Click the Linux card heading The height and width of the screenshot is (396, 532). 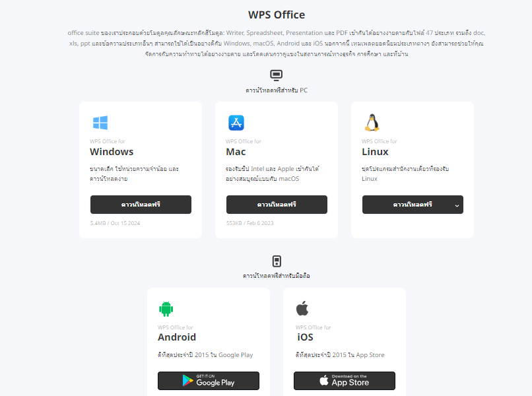click(375, 152)
